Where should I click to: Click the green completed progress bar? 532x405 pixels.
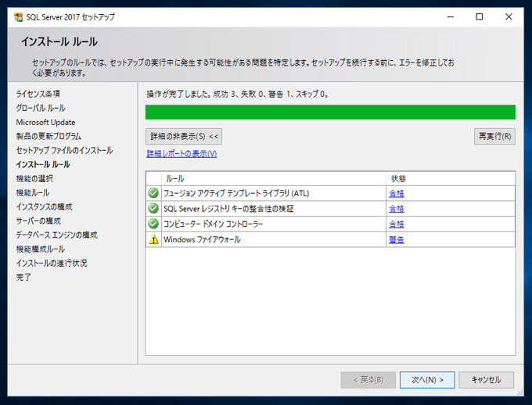(x=330, y=113)
